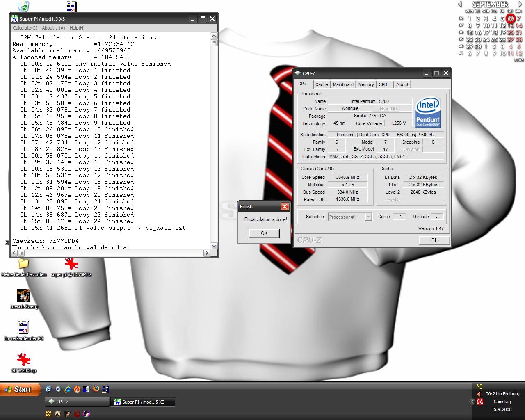Expand the system tray arrow
This screenshot has height=420, width=525.
click(472, 402)
